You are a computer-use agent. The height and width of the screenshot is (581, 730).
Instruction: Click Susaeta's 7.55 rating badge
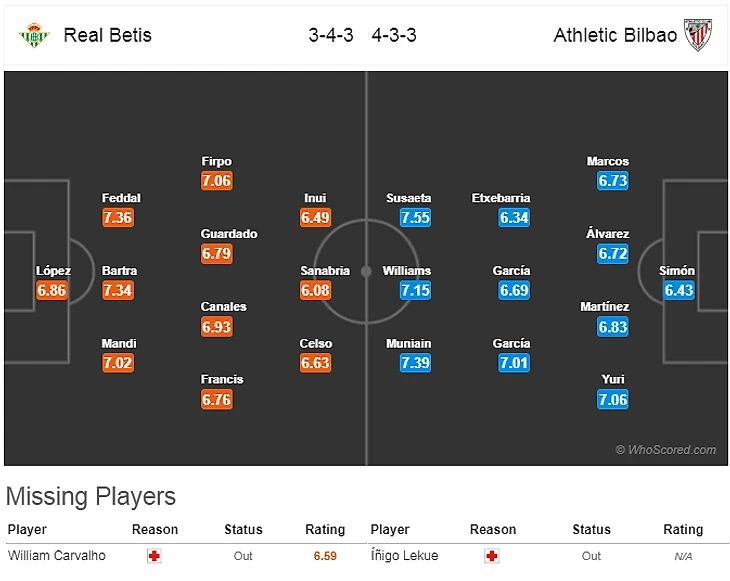coord(415,217)
